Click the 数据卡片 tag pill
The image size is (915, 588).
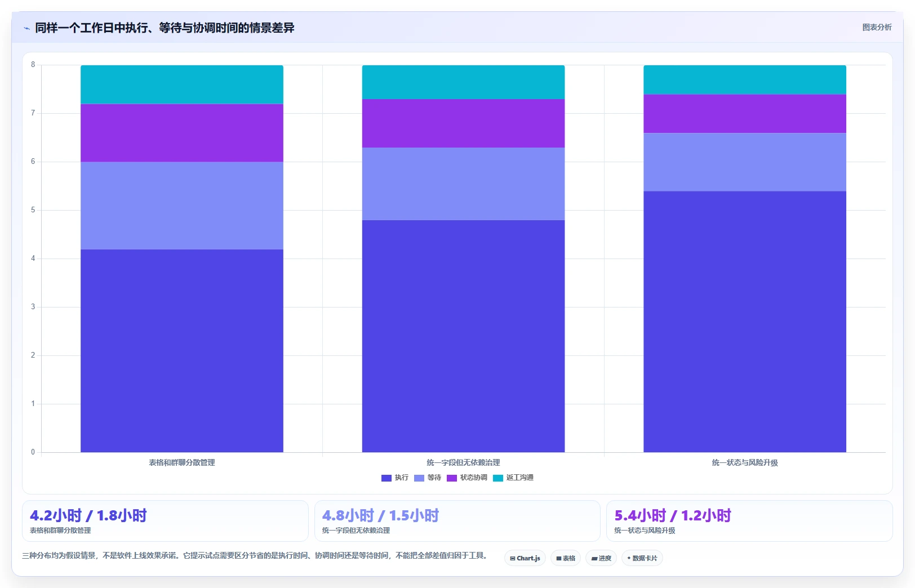click(x=642, y=558)
